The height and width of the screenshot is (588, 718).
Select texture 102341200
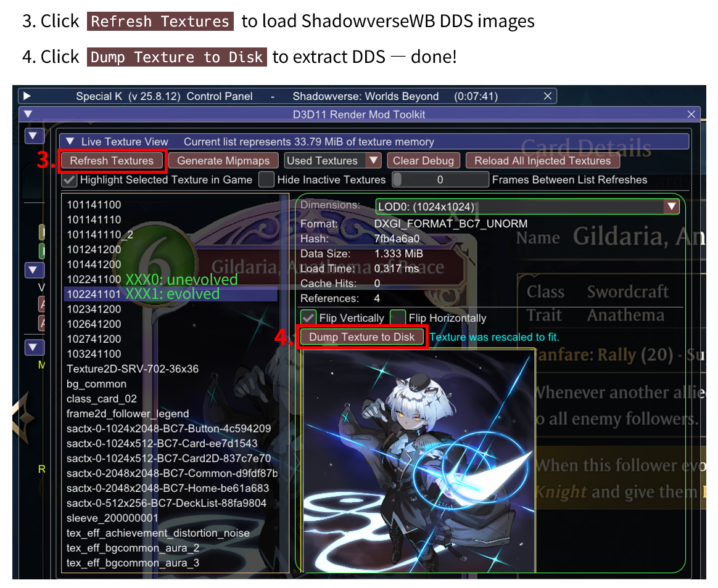[94, 309]
